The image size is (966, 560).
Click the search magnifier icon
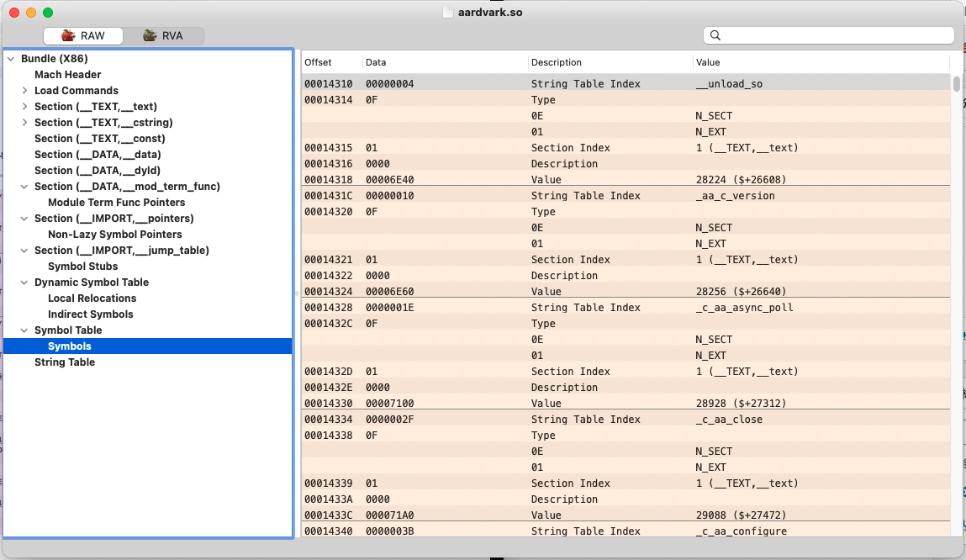tap(715, 35)
